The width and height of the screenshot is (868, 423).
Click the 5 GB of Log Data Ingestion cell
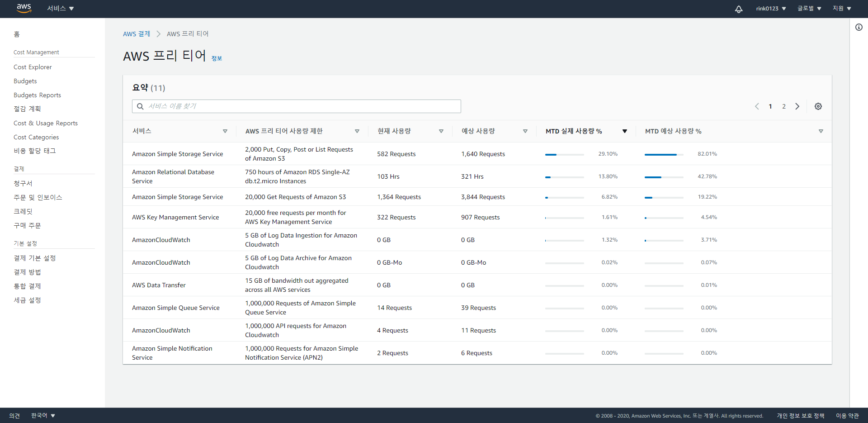click(301, 240)
